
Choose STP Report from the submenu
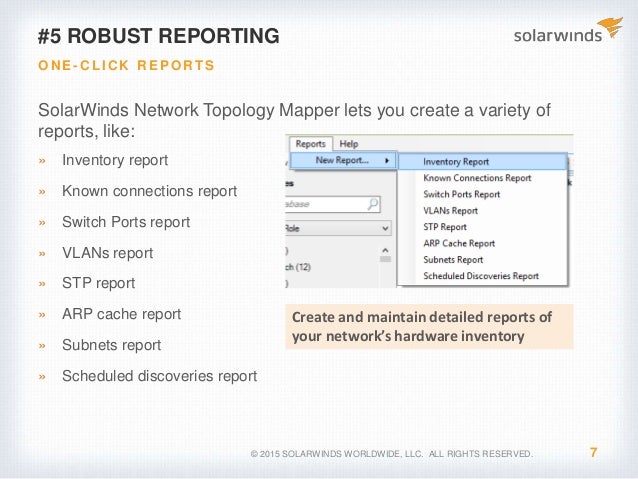482,227
